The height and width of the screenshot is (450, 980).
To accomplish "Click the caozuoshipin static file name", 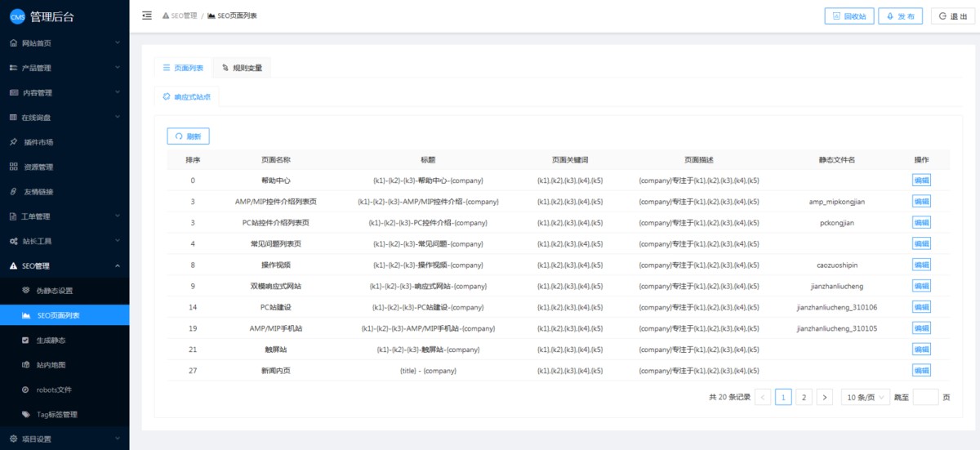I will coord(836,265).
